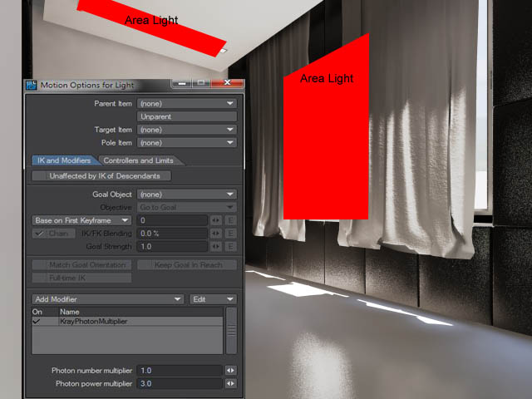
Task: Click the arrow stepper beside IK/FK Blending
Action: pos(216,234)
